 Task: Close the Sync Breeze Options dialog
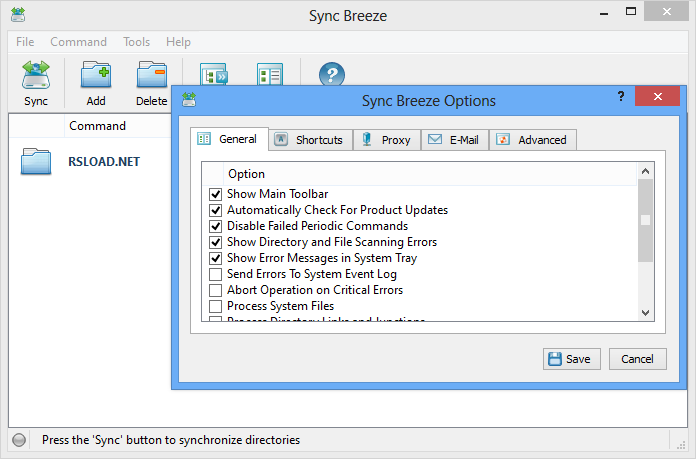tap(657, 96)
